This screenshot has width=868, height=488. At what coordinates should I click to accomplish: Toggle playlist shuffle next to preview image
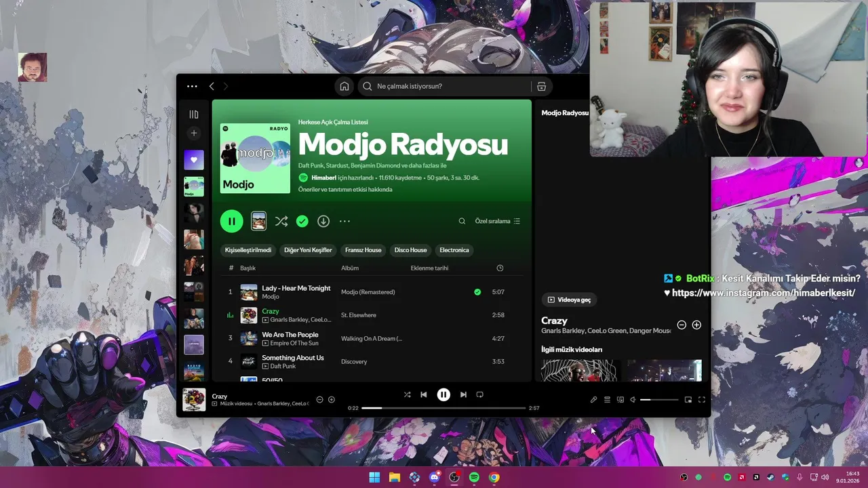point(281,221)
